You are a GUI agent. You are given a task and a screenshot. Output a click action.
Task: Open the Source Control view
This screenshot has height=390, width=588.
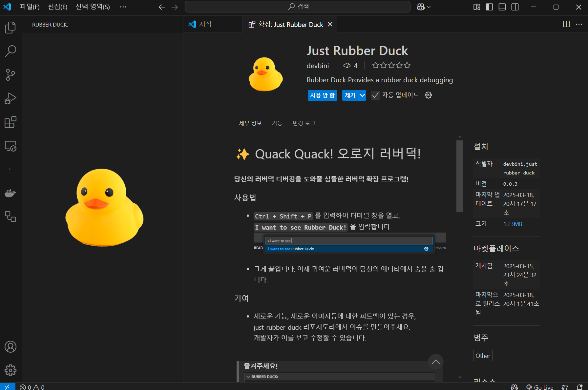click(10, 75)
